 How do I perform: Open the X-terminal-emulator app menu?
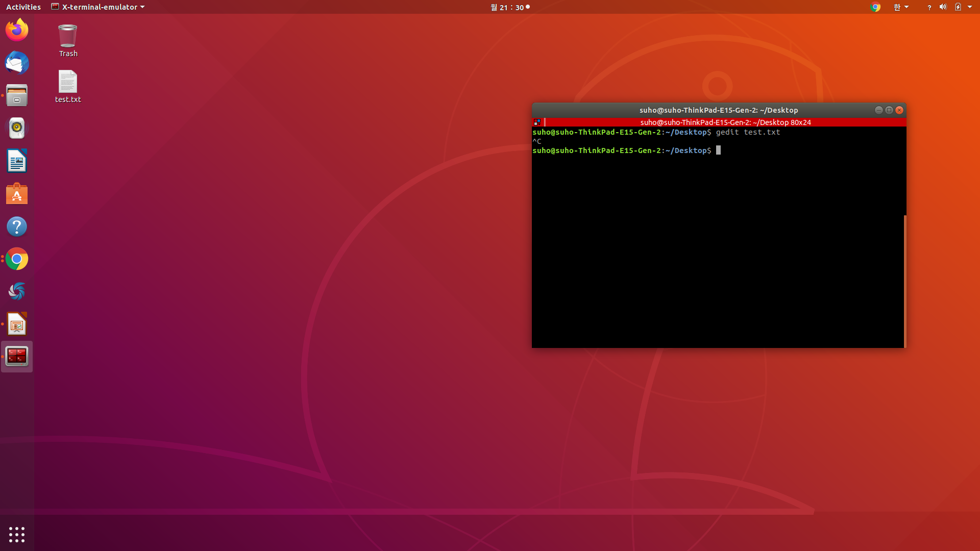click(98, 7)
